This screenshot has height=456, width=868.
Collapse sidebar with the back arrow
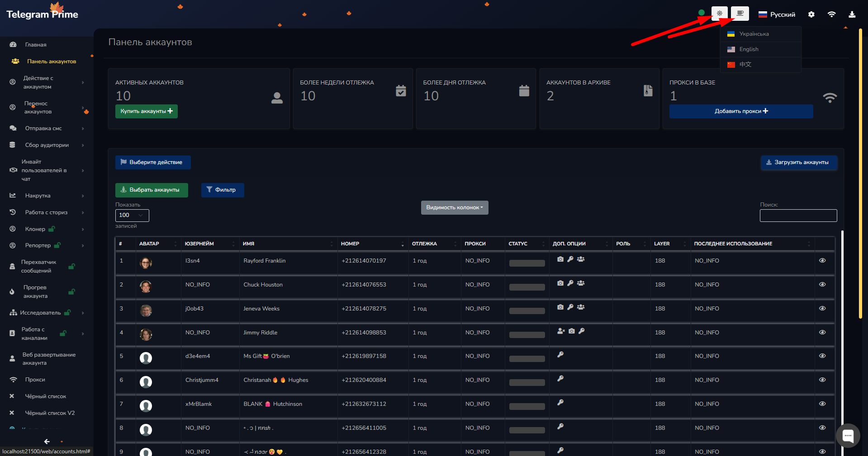47,442
